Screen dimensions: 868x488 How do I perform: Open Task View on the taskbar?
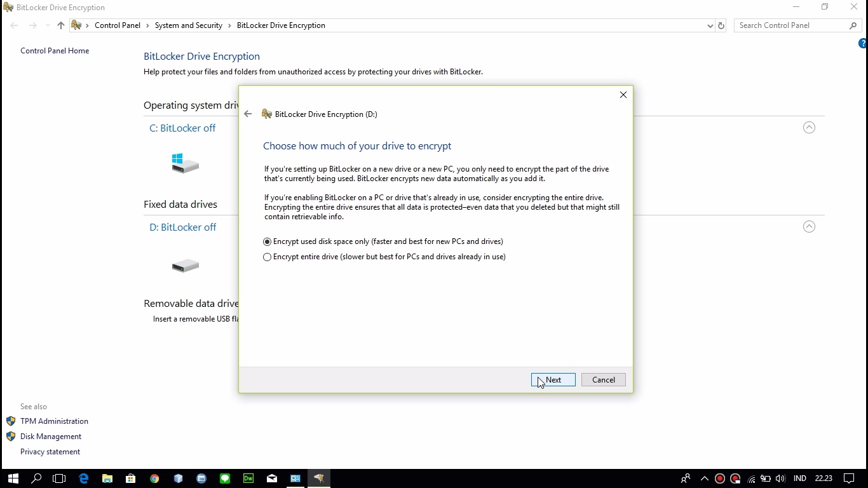tap(59, 478)
